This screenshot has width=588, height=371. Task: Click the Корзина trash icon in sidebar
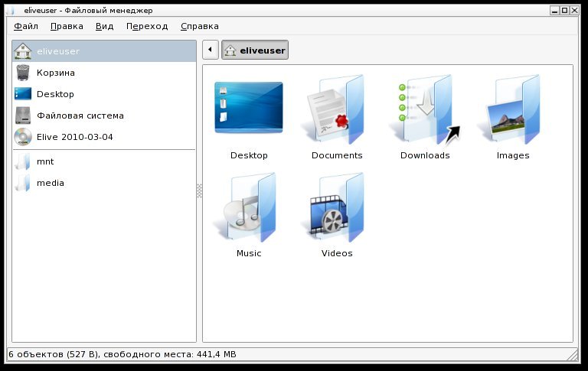[x=23, y=73]
